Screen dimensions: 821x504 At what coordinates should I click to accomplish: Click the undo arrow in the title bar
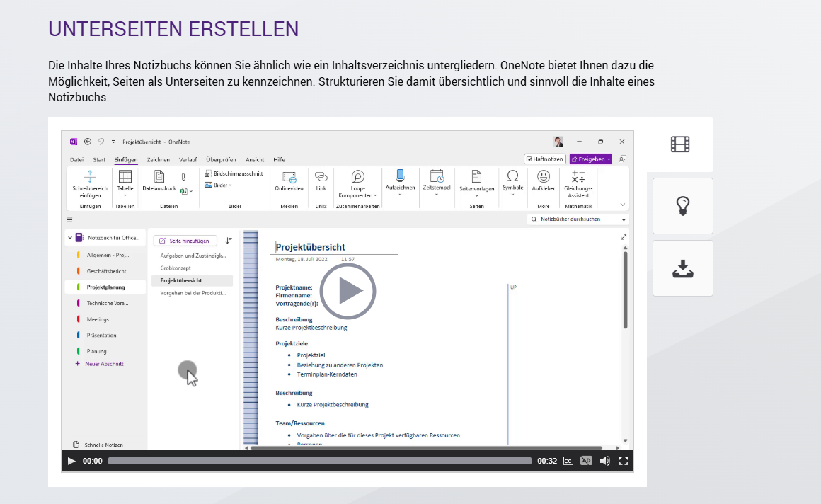click(101, 142)
